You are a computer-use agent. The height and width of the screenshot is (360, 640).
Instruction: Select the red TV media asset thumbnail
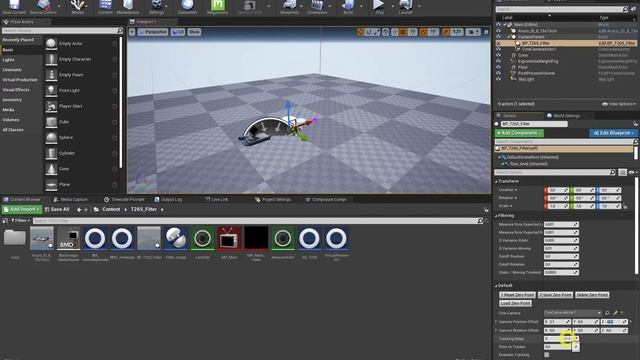point(229,238)
